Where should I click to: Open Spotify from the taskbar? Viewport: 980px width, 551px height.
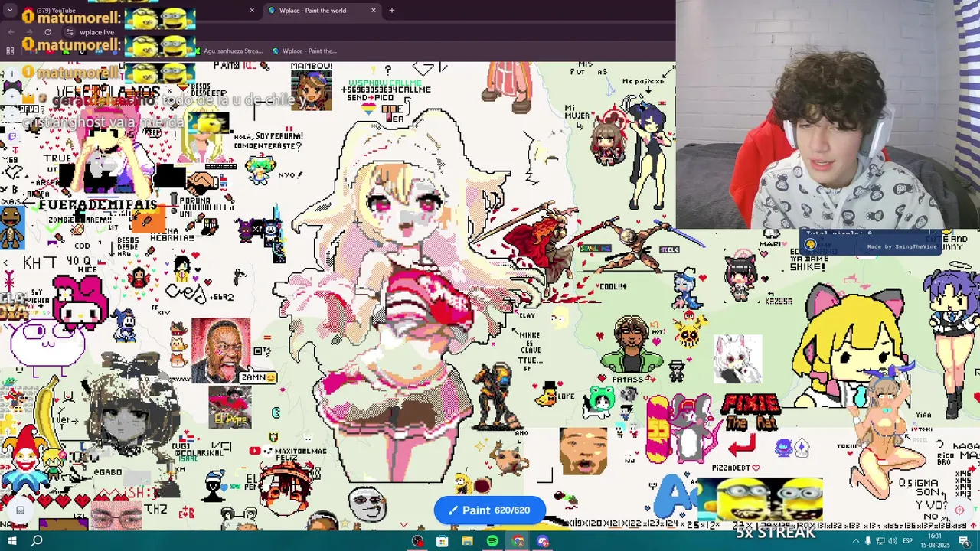click(x=492, y=541)
